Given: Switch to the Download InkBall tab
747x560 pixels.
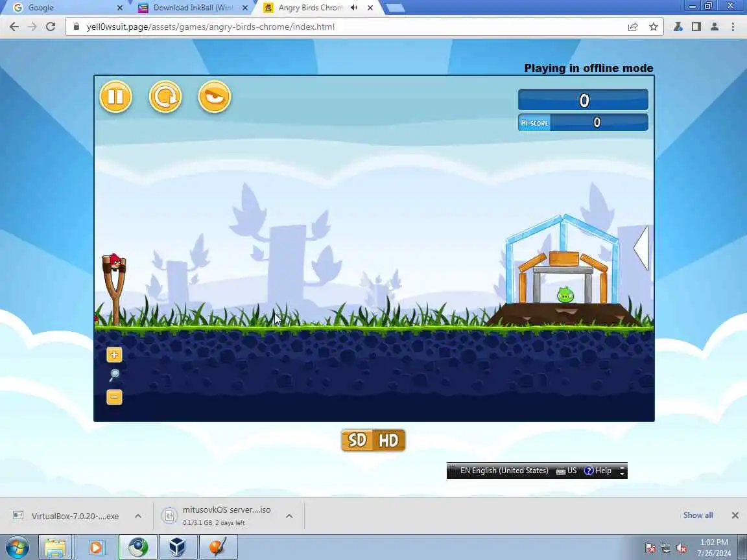Looking at the screenshot, I should [193, 8].
